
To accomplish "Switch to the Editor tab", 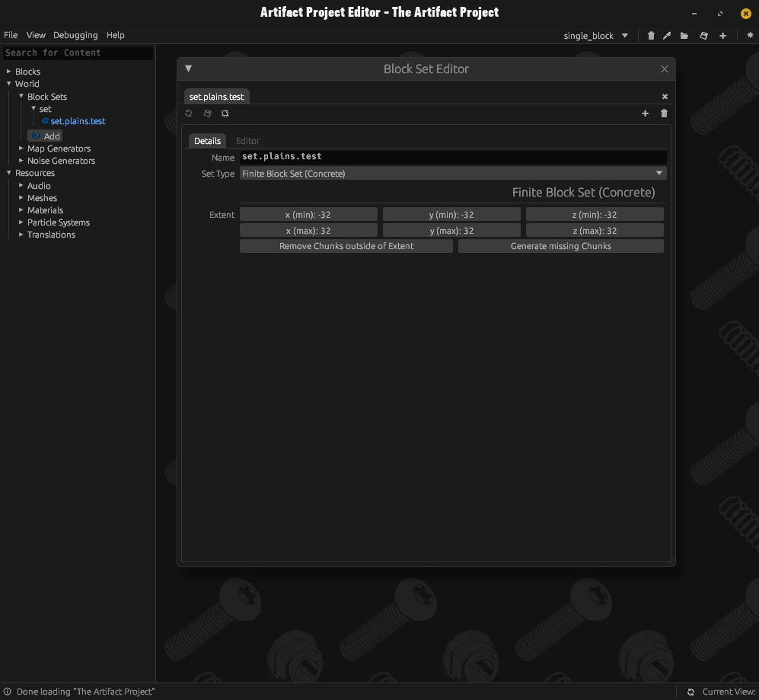I will click(247, 141).
